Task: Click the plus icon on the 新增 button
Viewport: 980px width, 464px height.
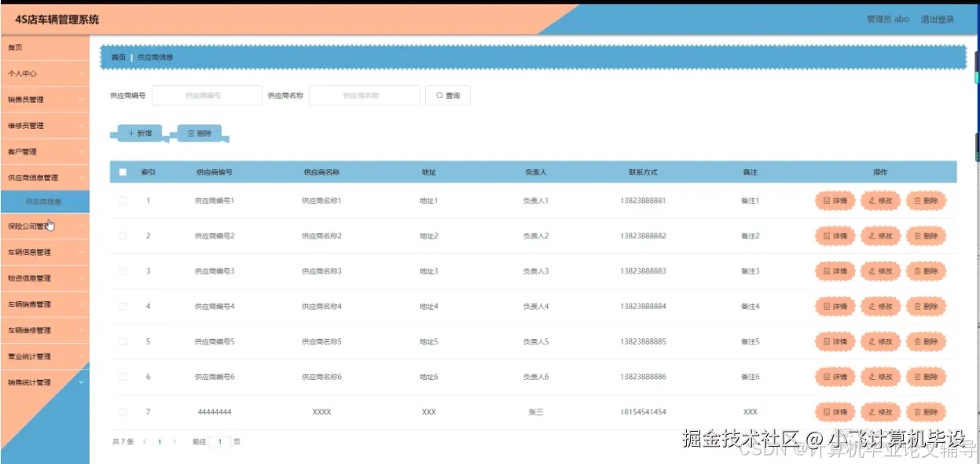Action: click(130, 132)
